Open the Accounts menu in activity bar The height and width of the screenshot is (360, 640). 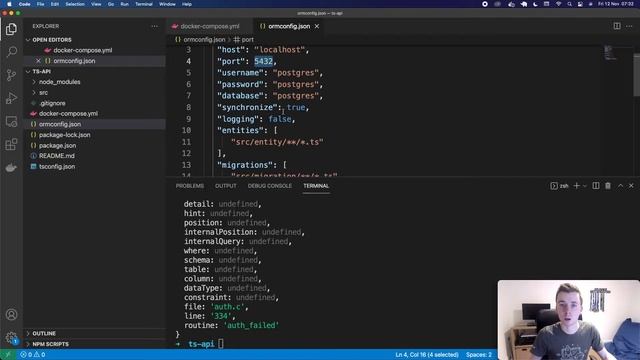point(11,315)
